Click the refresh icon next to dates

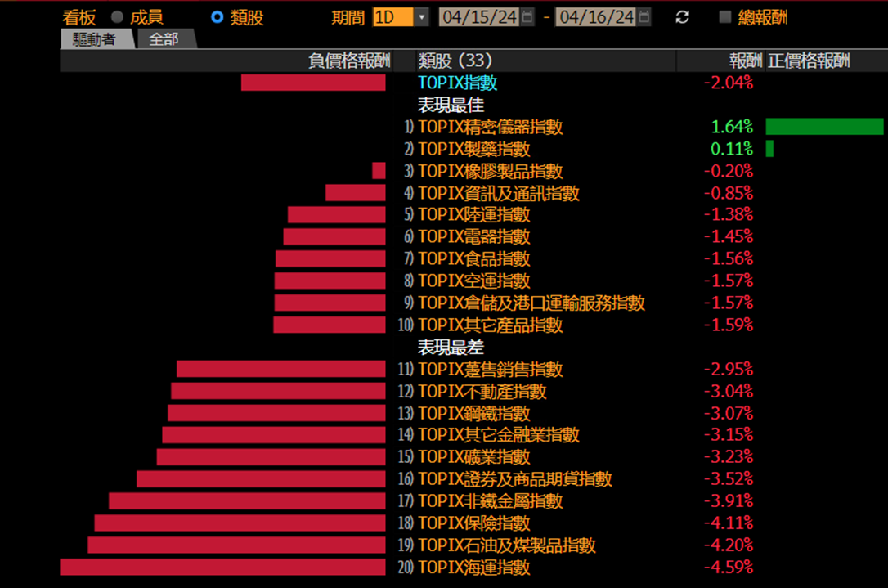683,17
